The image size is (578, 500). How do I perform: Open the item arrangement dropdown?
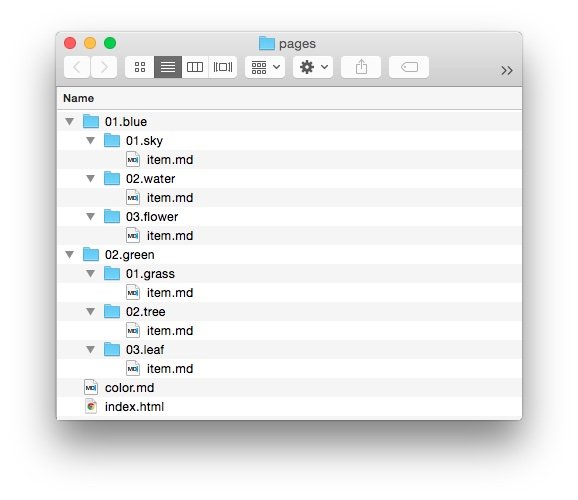click(x=265, y=67)
